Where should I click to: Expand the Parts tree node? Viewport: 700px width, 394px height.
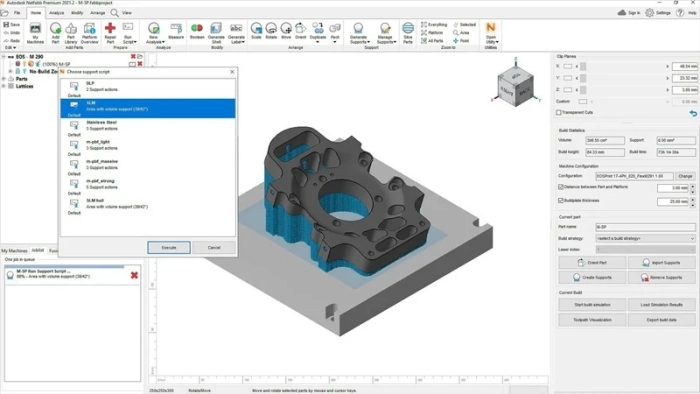pos(4,79)
